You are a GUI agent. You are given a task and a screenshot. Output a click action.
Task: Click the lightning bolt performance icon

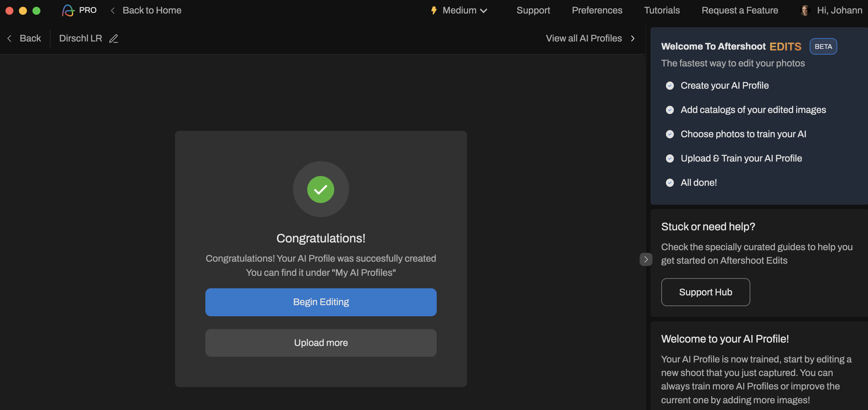434,10
